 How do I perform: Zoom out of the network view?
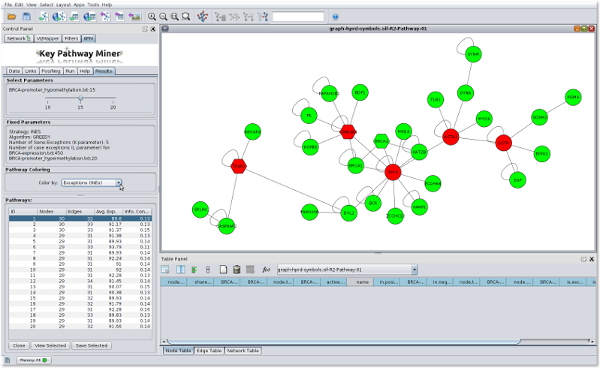(163, 16)
